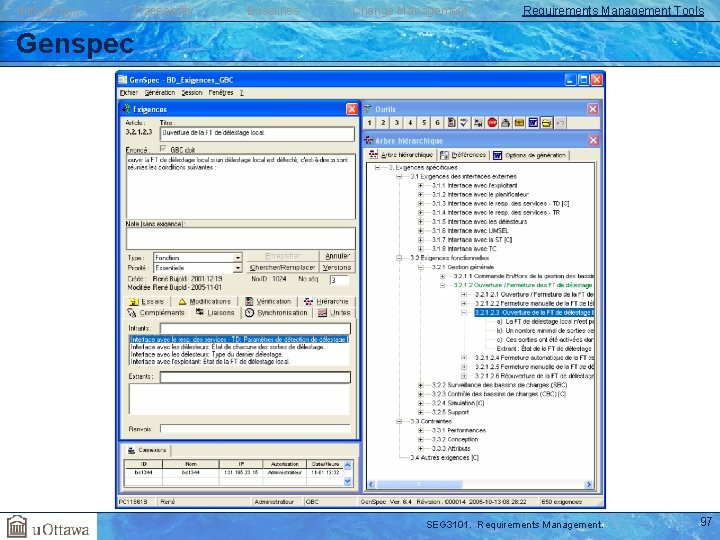Click the Annuler button
720x540 pixels.
coord(337,256)
